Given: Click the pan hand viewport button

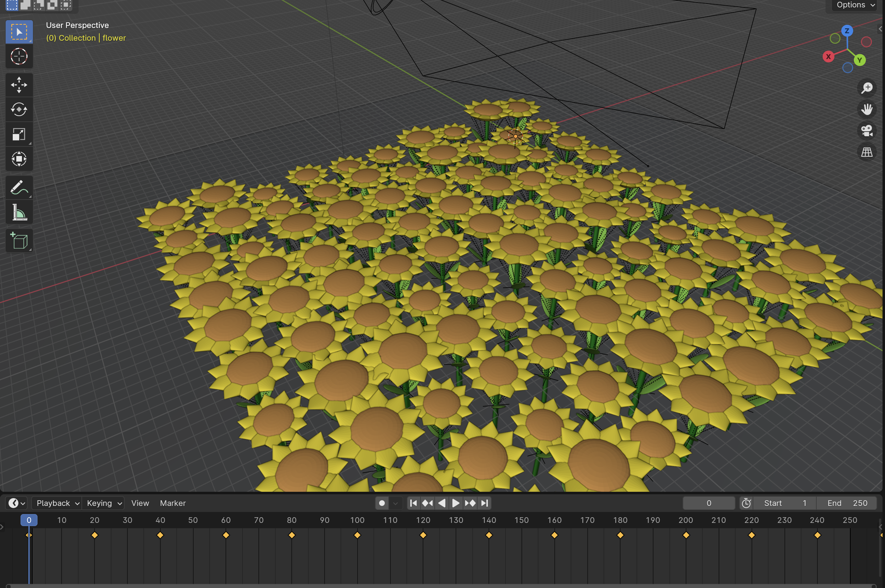Looking at the screenshot, I should [x=867, y=109].
